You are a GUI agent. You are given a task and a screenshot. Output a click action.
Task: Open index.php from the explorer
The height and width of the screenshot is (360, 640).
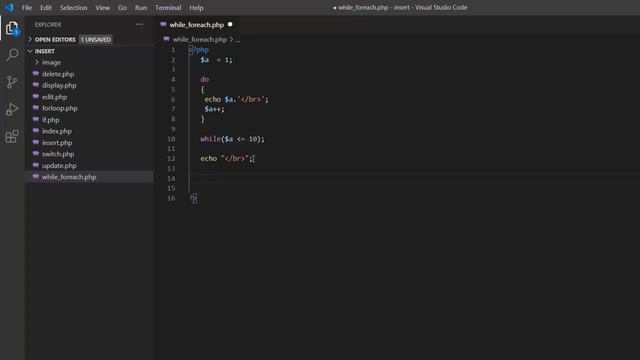click(x=57, y=131)
